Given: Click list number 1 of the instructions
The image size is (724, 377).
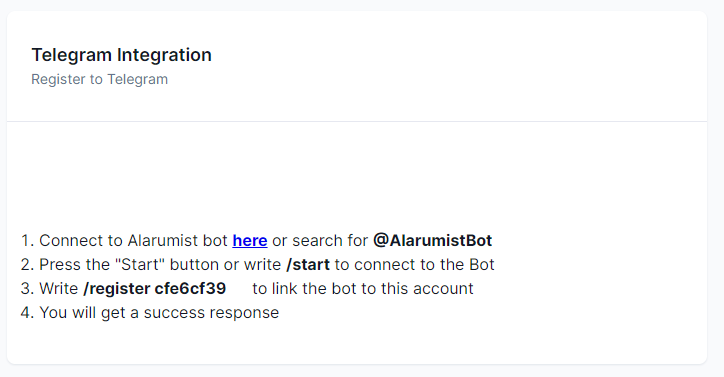Looking at the screenshot, I should 27,241.
